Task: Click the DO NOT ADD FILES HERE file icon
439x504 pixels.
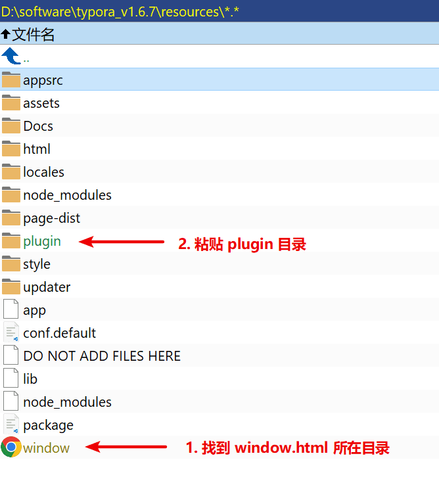Action: click(11, 355)
